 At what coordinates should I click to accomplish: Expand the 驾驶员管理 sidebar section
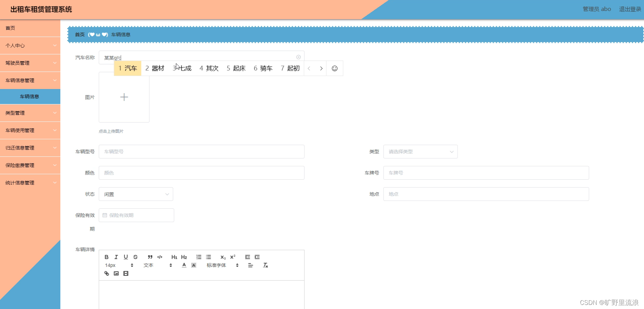pos(30,63)
